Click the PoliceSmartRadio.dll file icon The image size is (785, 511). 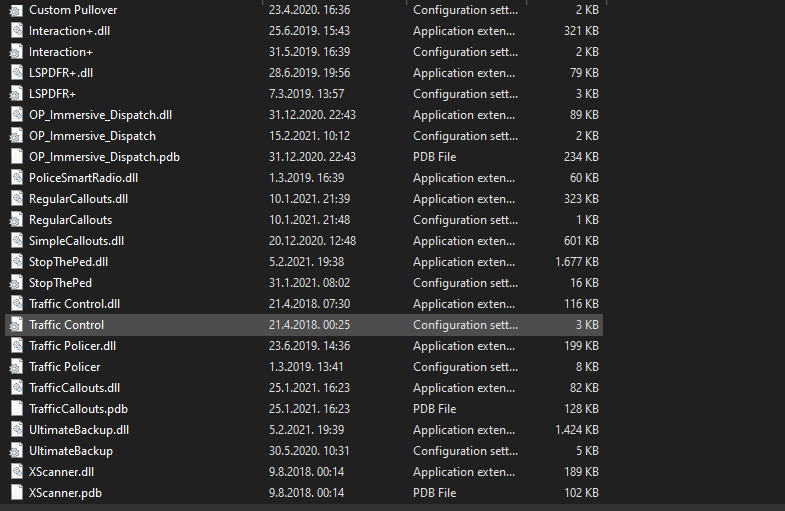pyautogui.click(x=17, y=178)
